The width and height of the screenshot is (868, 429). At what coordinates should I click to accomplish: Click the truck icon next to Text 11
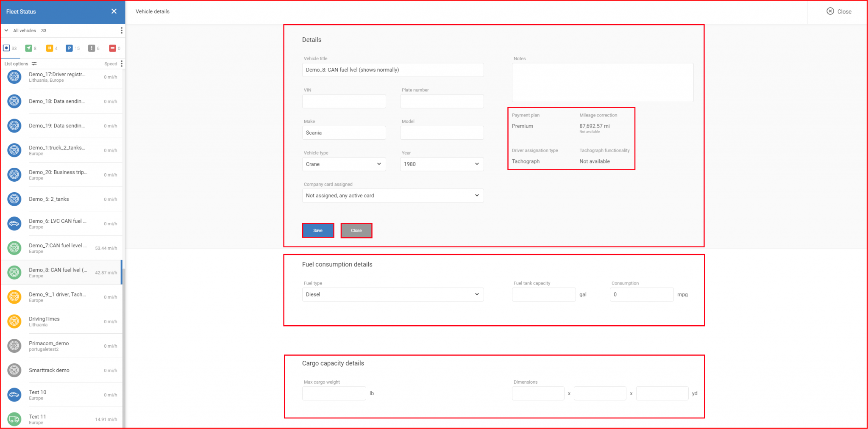click(x=14, y=419)
